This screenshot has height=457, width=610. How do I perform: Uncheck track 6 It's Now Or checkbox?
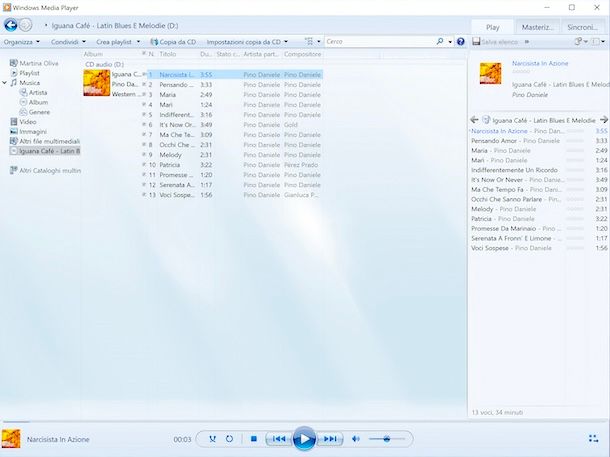[x=144, y=124]
